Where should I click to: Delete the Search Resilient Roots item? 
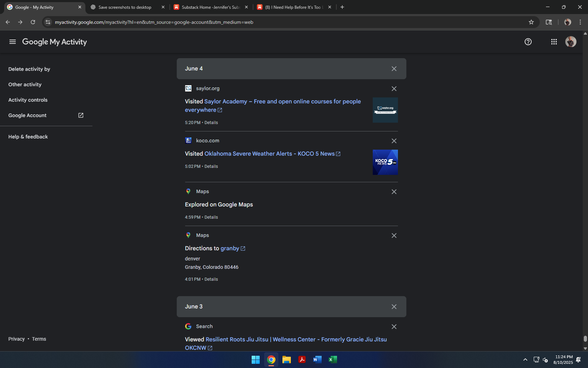coord(394,327)
